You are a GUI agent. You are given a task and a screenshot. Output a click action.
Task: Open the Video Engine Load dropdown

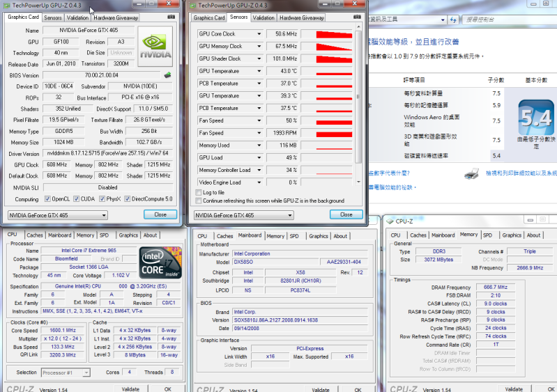tap(259, 182)
